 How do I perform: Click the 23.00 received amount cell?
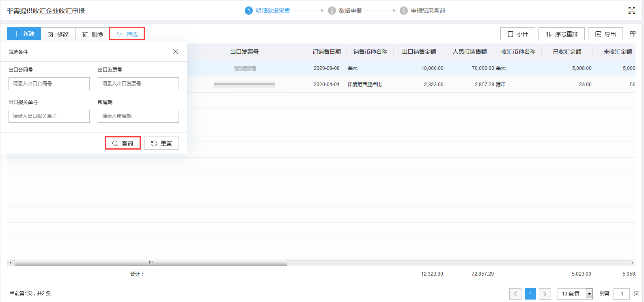[x=585, y=85]
